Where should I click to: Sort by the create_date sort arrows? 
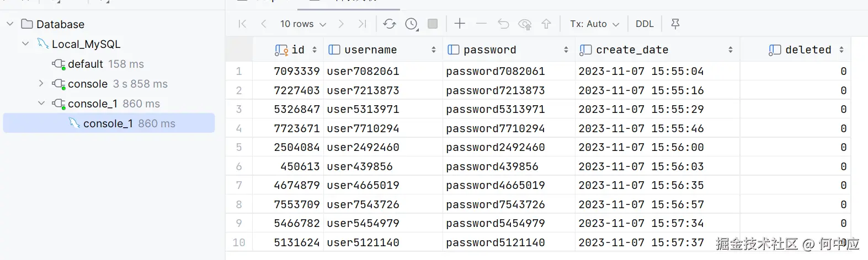pos(731,50)
